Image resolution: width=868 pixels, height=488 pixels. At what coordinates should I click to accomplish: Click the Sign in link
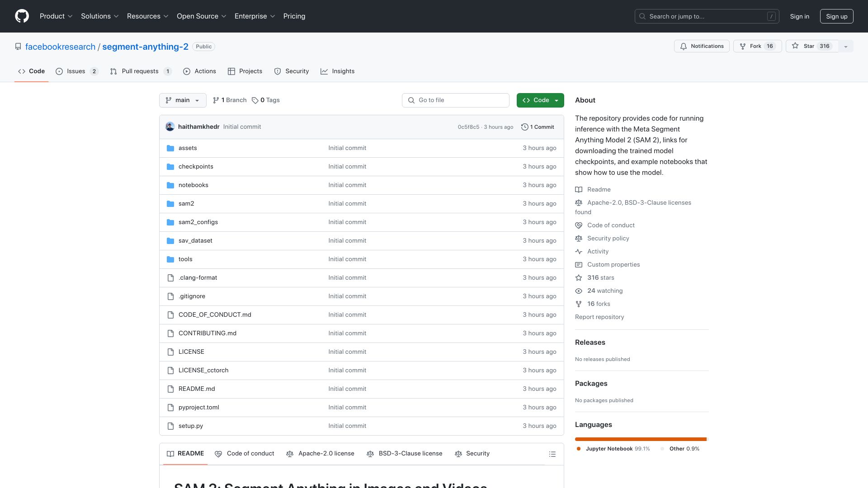click(x=800, y=16)
